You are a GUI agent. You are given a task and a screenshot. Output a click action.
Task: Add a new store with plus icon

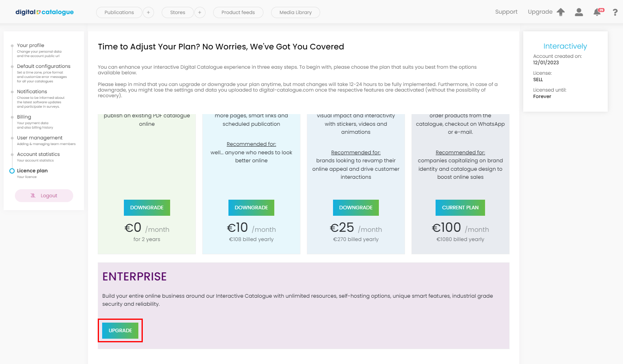point(199,12)
